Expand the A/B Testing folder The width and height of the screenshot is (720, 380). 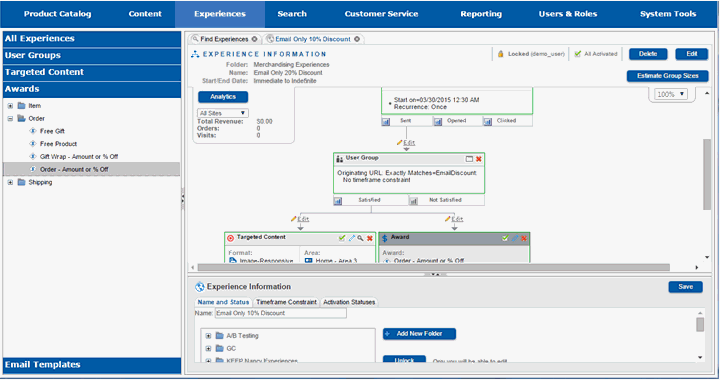[x=208, y=336]
